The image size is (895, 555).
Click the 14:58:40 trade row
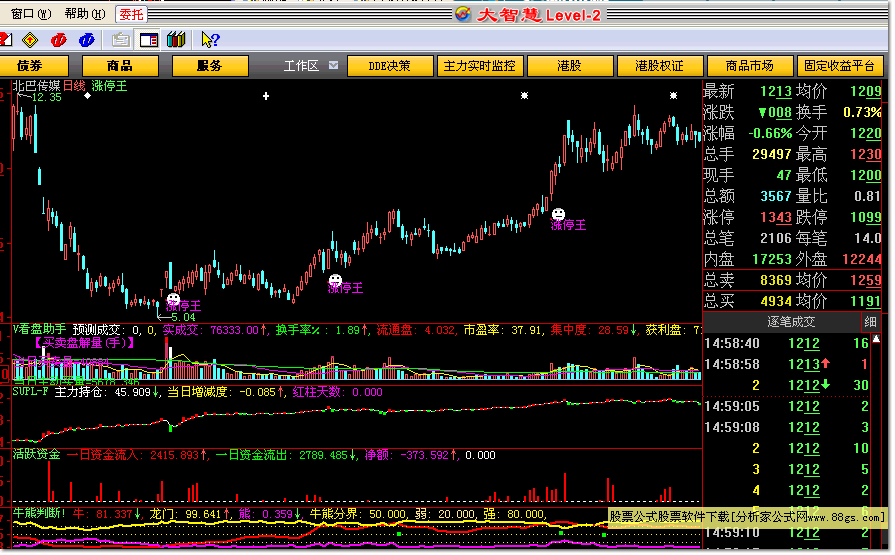[x=787, y=343]
